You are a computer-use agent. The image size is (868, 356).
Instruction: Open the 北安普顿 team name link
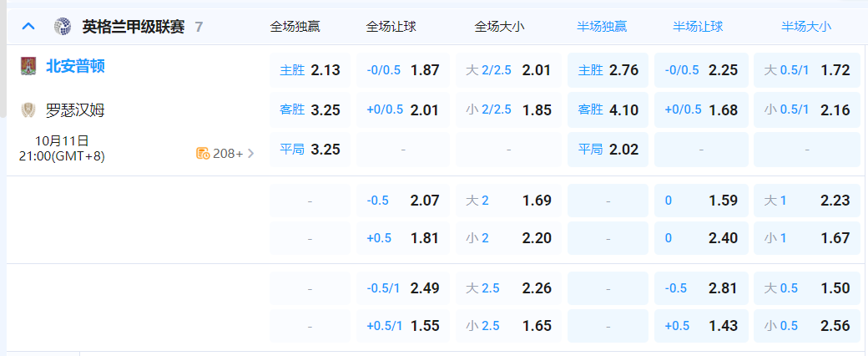click(75, 66)
